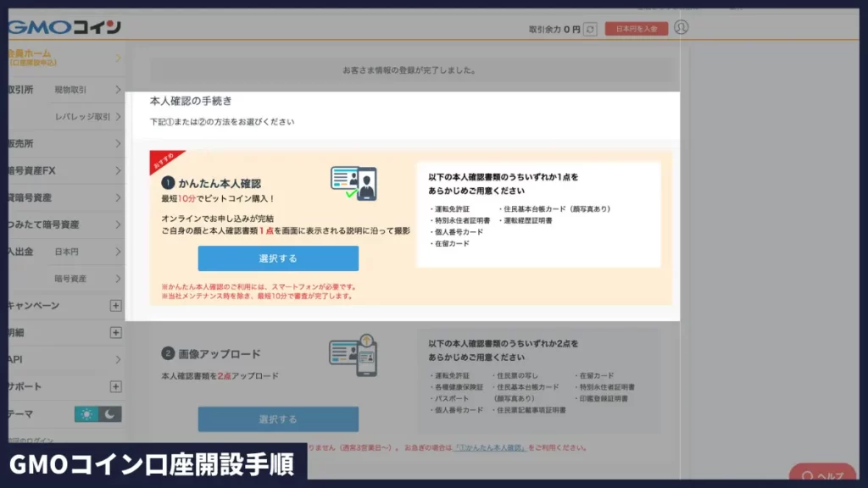Open 暗号資産 under 入出金
The width and height of the screenshot is (868, 488).
pos(70,279)
